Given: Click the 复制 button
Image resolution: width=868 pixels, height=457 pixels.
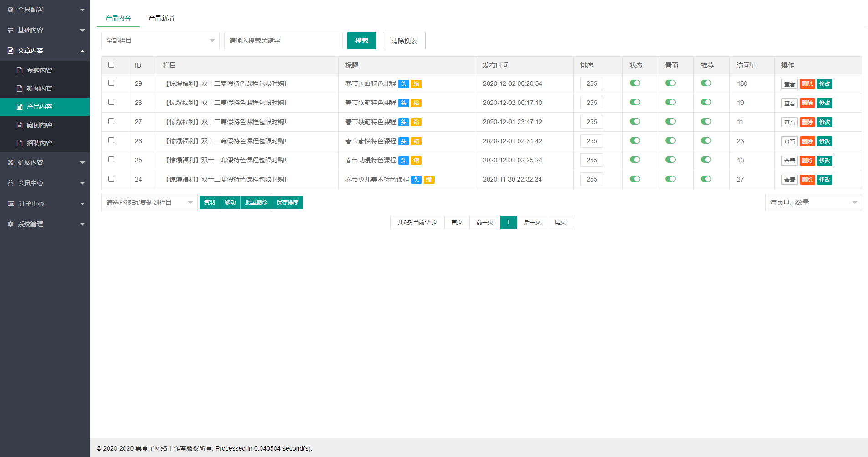Looking at the screenshot, I should (210, 203).
